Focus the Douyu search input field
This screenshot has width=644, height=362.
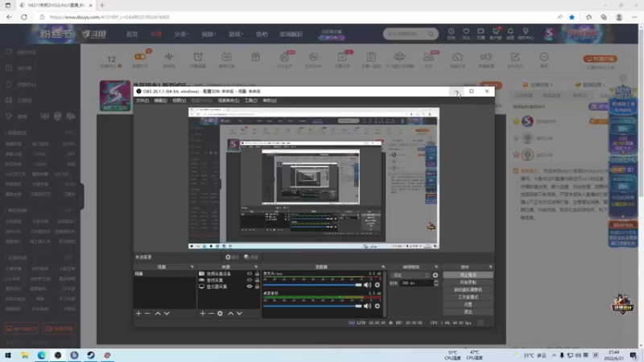click(406, 34)
